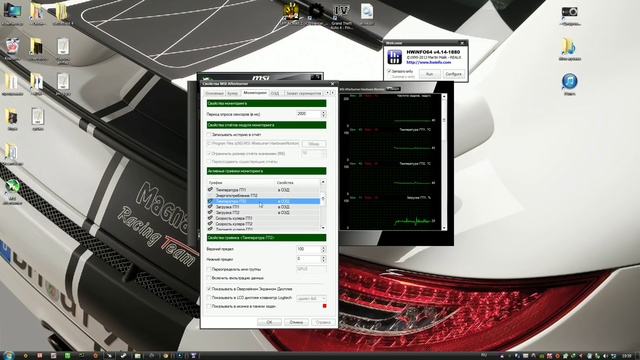Click the sensor polling period input field
The image size is (640, 360).
(308, 114)
